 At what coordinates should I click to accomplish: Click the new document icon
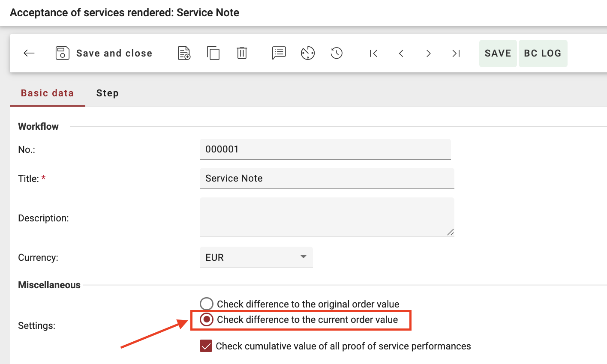(184, 53)
